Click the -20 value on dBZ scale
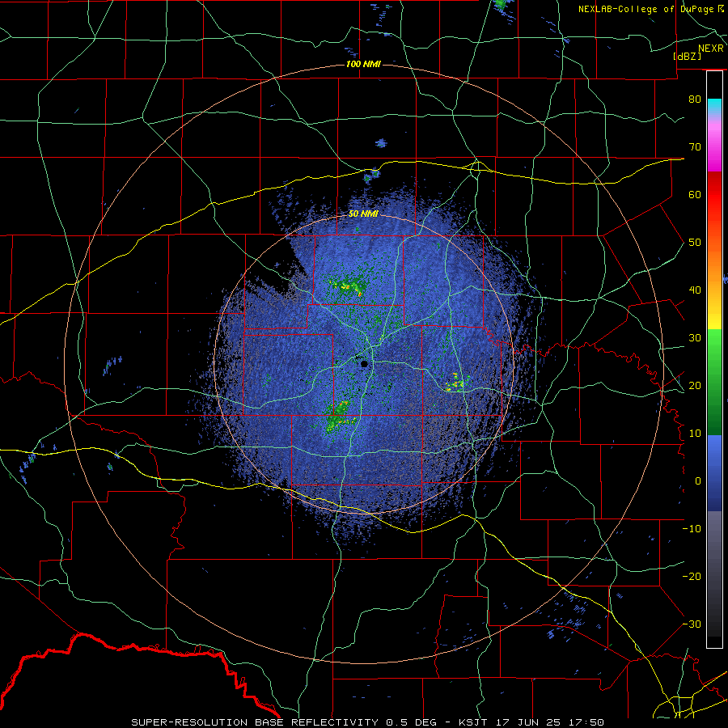This screenshot has height=728, width=728. pos(692,576)
